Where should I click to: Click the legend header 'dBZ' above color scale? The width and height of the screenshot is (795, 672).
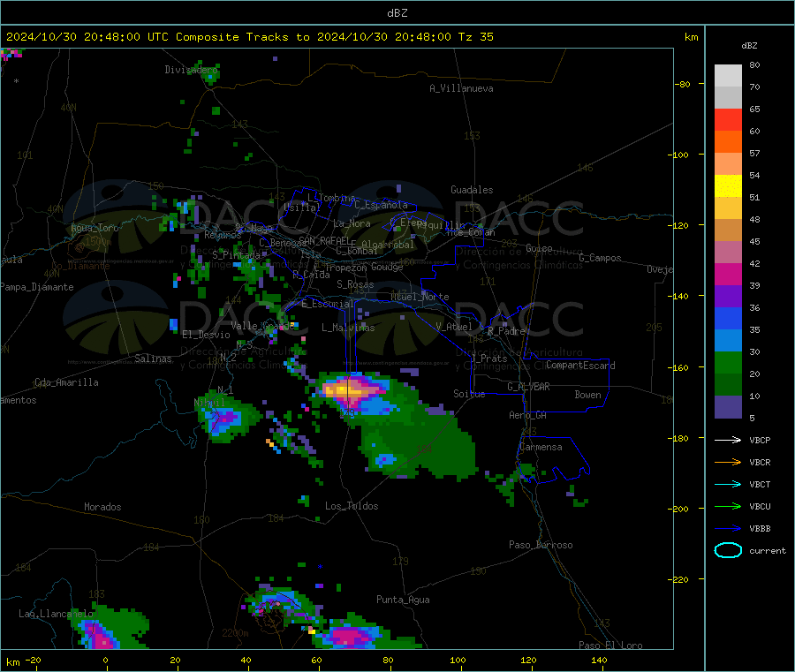[749, 46]
